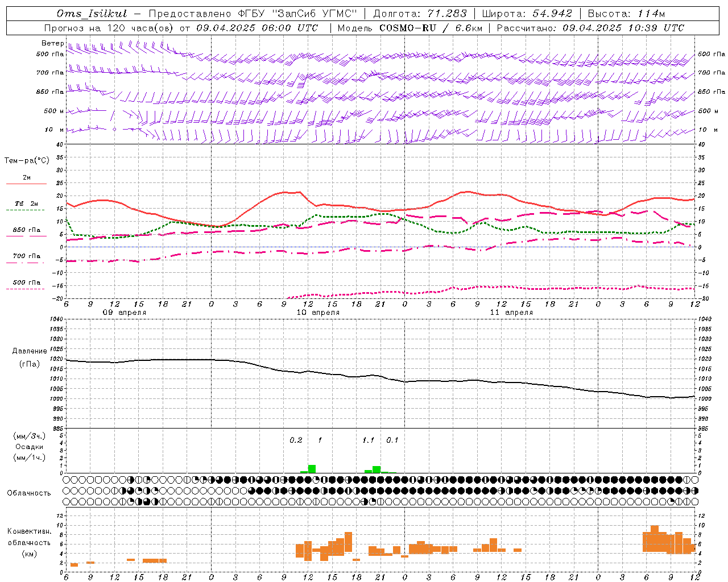Click the 'Ветер' wind panel label
Image resolution: width=728 pixels, height=582 pixels.
pyautogui.click(x=52, y=43)
